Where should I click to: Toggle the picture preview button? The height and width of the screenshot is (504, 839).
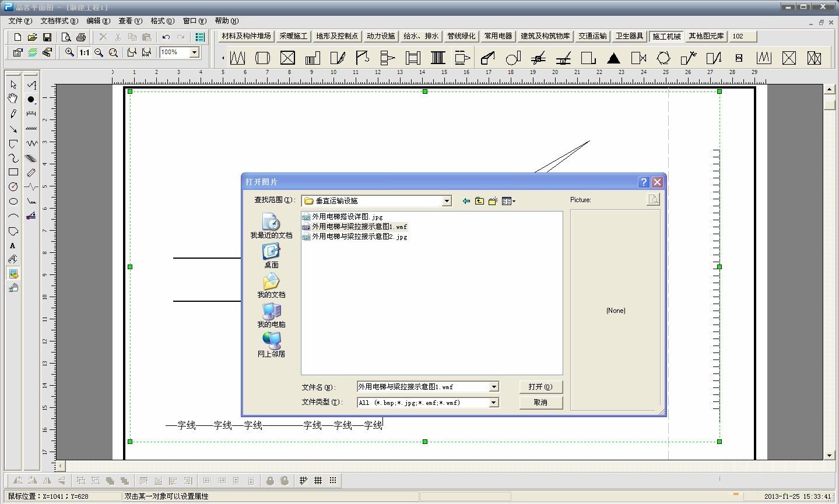pyautogui.click(x=654, y=200)
